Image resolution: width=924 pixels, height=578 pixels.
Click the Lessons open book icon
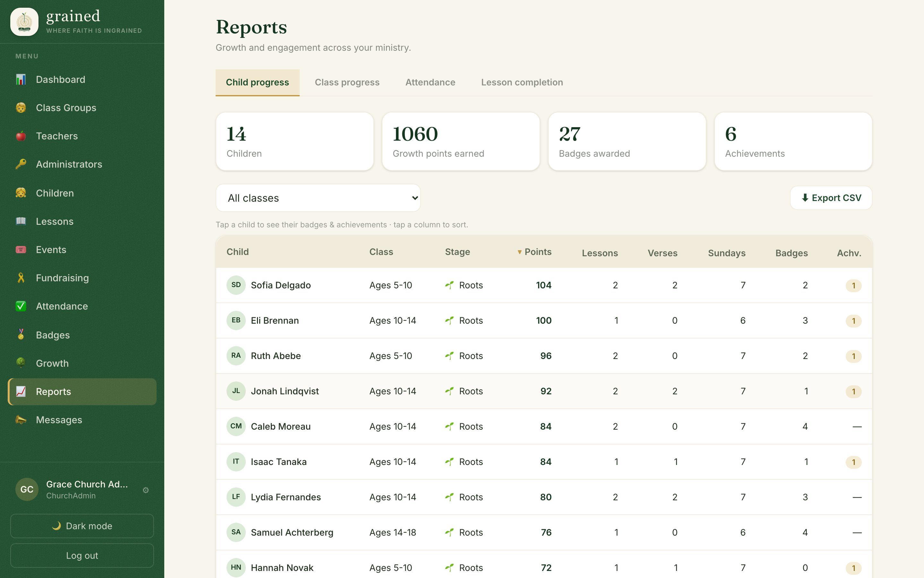(21, 221)
